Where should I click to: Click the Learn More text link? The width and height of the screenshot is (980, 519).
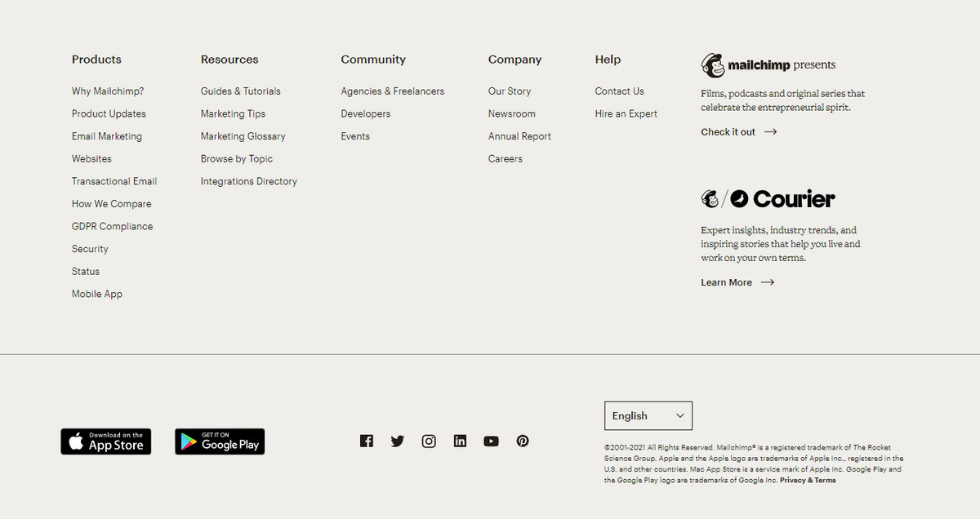(x=727, y=282)
